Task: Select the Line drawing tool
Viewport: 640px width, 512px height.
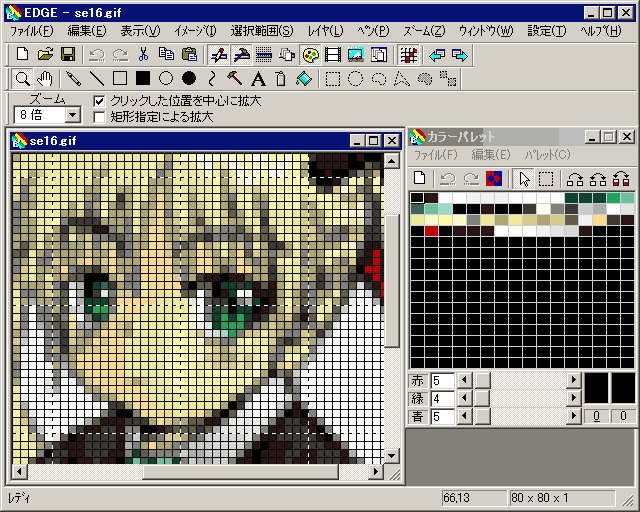Action: 96,79
